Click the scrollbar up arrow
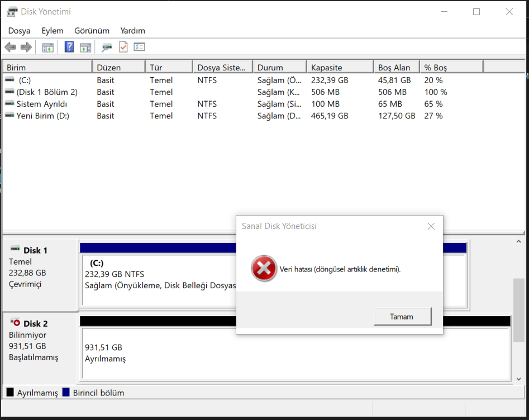Viewport: 529px width, 420px height. pos(519,241)
